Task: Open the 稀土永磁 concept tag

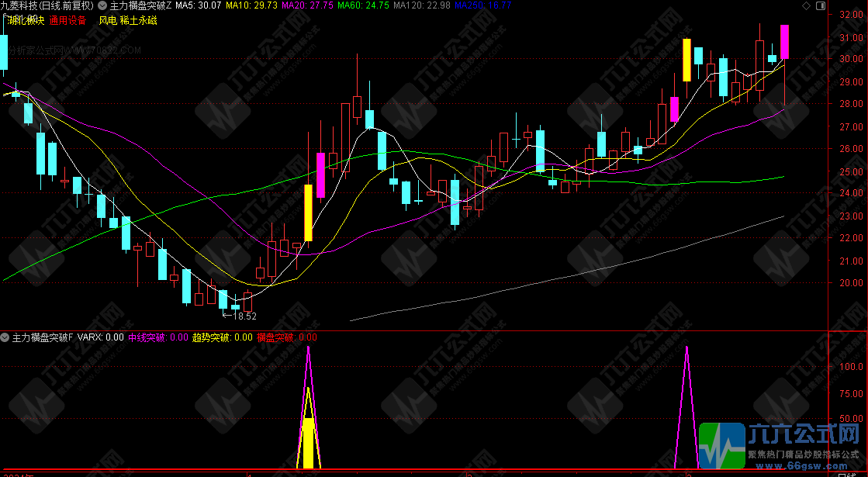Action: point(139,20)
